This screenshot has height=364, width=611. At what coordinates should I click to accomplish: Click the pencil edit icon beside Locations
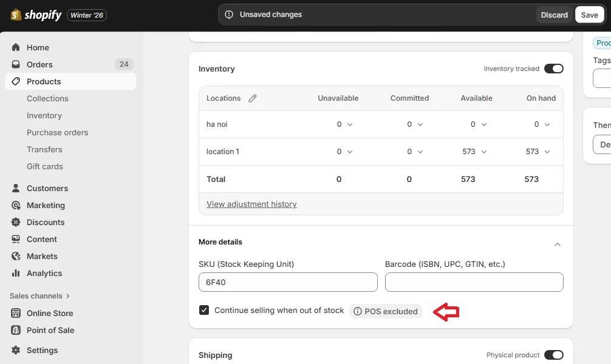[x=253, y=98]
